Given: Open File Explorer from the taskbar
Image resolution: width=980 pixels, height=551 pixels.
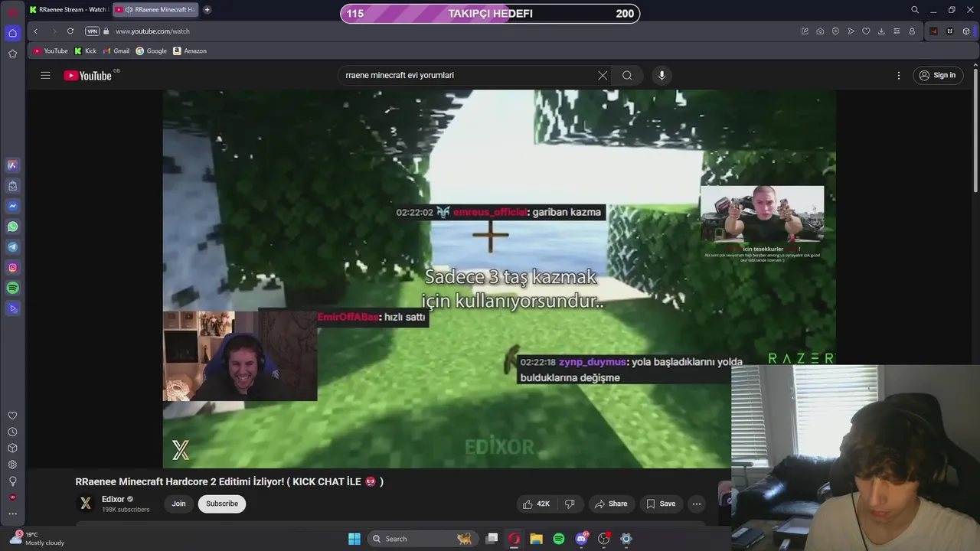Looking at the screenshot, I should [536, 539].
